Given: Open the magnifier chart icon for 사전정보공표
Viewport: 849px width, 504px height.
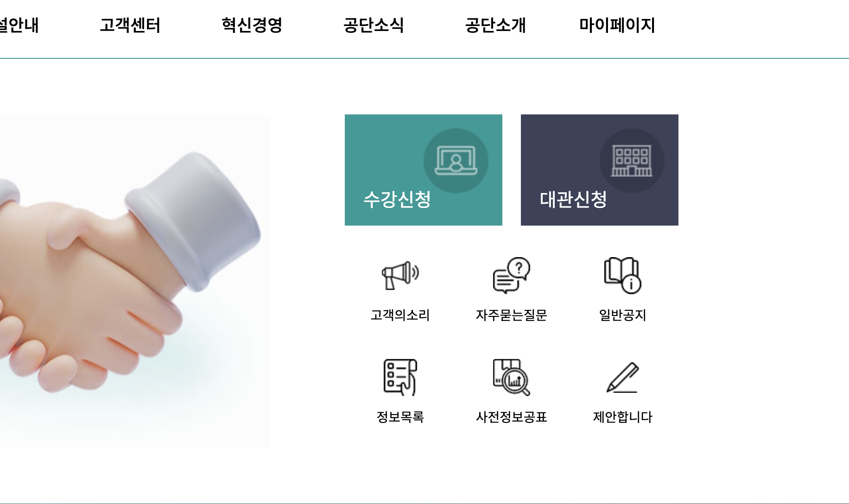Looking at the screenshot, I should [511, 377].
